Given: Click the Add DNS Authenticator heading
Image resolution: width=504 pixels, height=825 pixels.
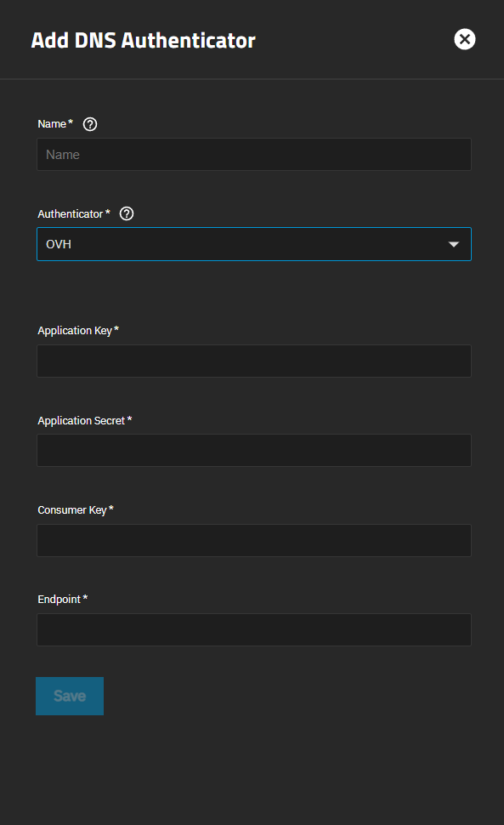Looking at the screenshot, I should [x=143, y=41].
